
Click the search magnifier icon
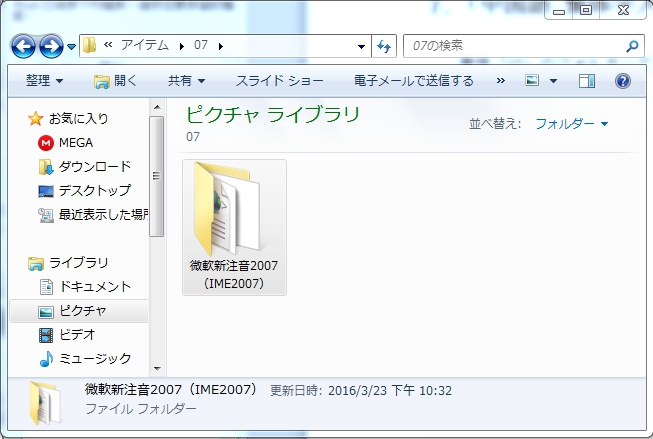pyautogui.click(x=632, y=46)
